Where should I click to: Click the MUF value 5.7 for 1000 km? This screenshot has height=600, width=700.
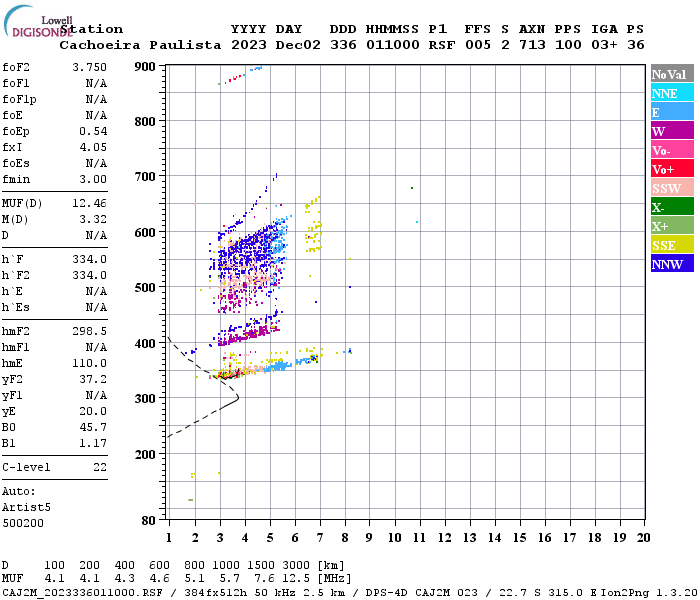229,579
